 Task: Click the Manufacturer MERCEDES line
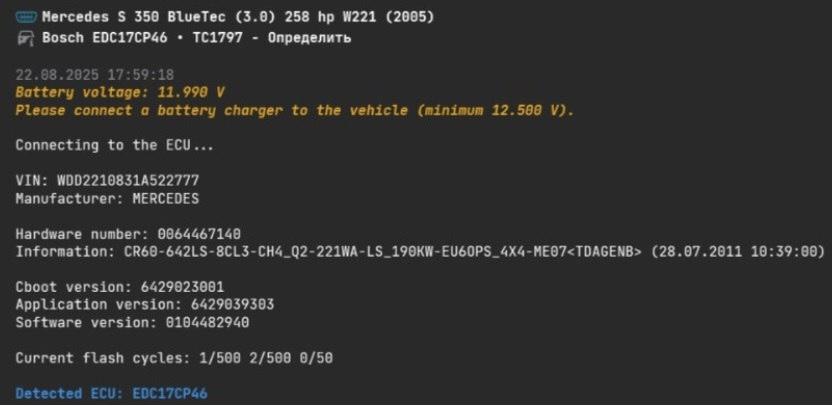coord(107,198)
